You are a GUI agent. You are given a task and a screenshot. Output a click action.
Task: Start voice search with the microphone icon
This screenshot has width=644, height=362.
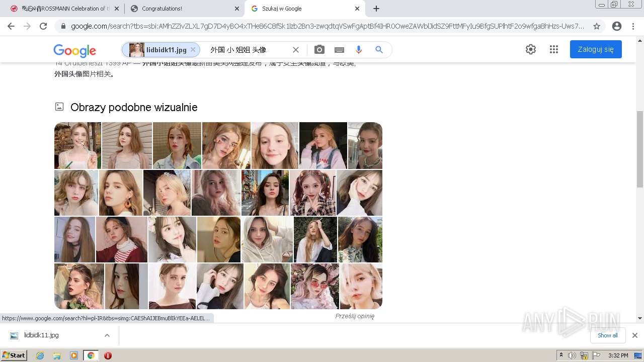point(359,50)
